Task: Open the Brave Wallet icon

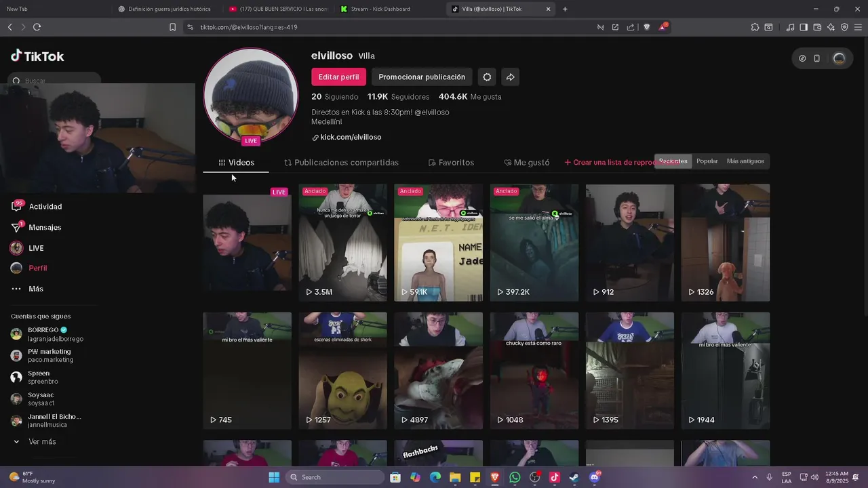Action: point(817,27)
